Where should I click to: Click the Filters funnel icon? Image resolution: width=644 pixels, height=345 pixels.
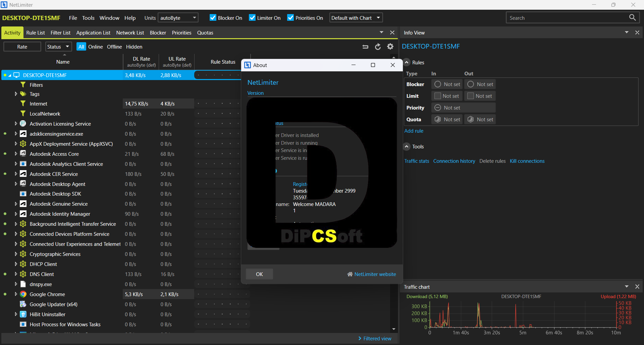coord(23,85)
